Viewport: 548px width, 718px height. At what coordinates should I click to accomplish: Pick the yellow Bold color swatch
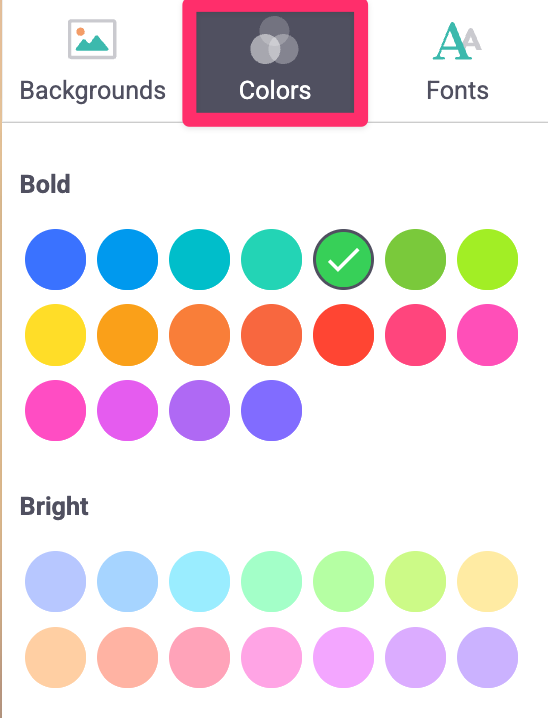coord(55,335)
